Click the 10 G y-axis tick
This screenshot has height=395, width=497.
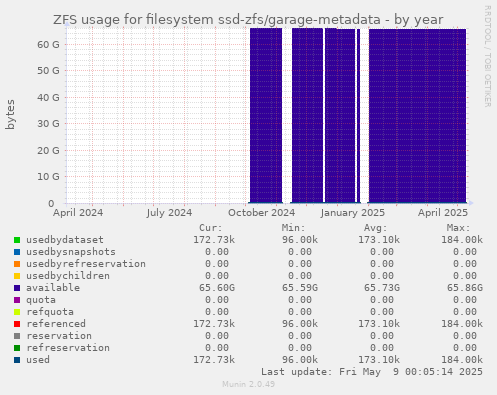tap(48, 177)
